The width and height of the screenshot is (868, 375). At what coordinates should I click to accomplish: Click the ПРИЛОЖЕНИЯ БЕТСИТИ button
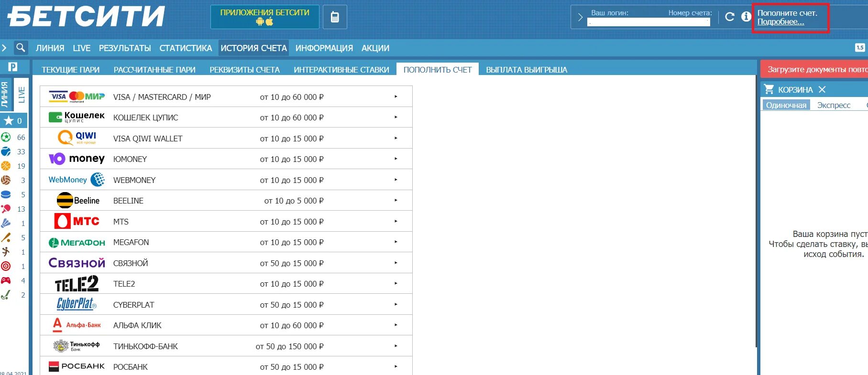click(264, 17)
